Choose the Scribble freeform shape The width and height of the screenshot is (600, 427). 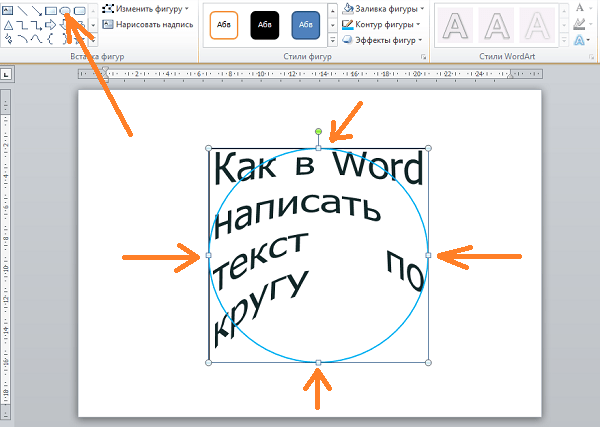pos(8,39)
